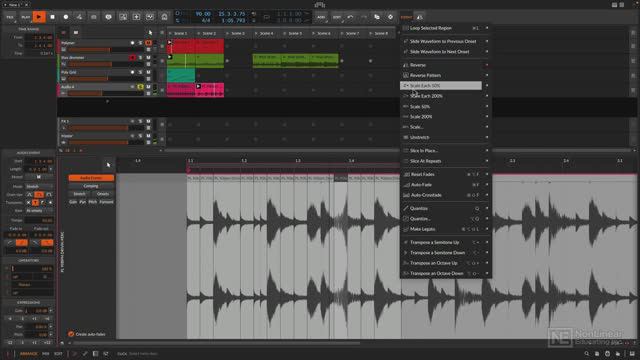Choose Slide Waveform to Previous Onset

[446, 41]
